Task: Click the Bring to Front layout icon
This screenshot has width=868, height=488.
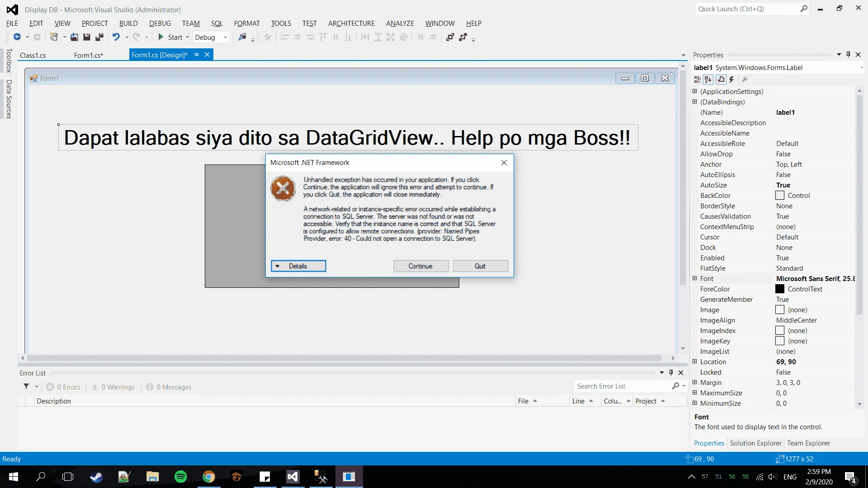Action: pos(450,37)
